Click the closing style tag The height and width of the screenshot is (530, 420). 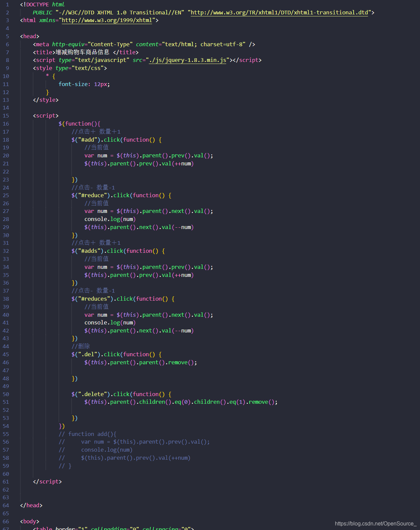click(x=46, y=100)
